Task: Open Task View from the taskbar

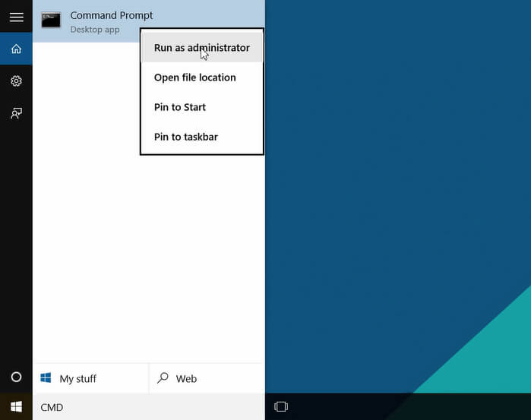Action: (x=281, y=407)
